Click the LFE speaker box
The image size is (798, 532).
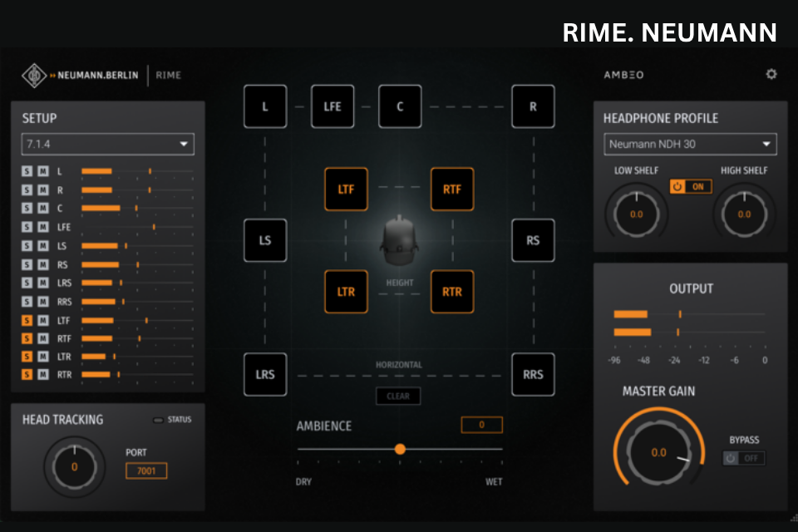click(x=332, y=106)
